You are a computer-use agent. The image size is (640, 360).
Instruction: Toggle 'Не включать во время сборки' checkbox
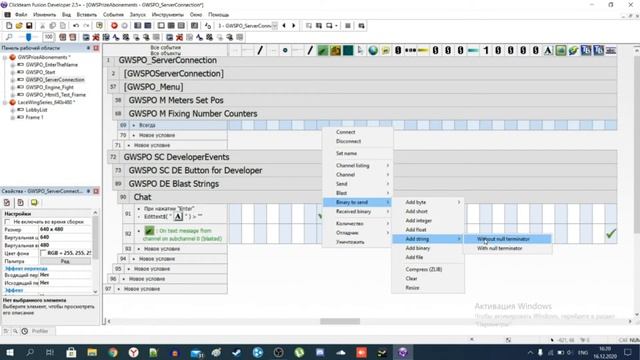click(x=7, y=222)
